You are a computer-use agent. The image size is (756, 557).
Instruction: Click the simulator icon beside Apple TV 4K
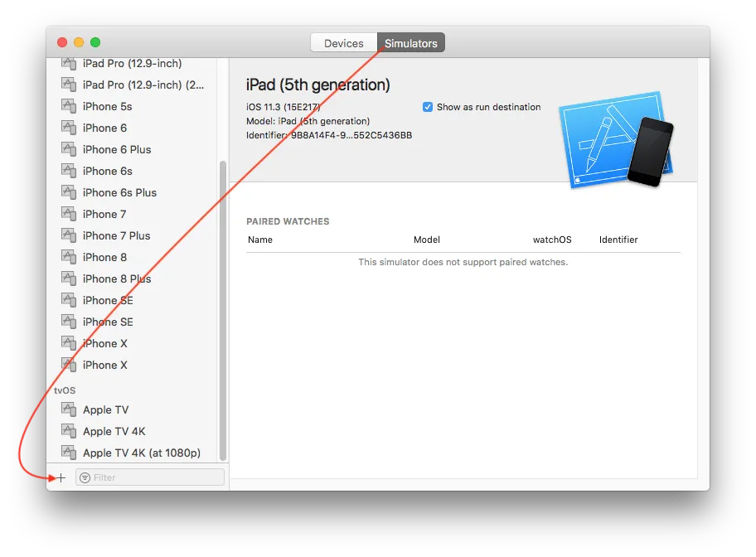[69, 431]
